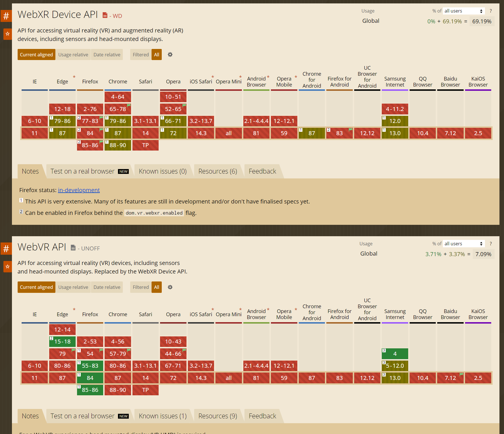504x434 pixels.
Task: Switch WebVR table to Date relative
Action: click(107, 287)
